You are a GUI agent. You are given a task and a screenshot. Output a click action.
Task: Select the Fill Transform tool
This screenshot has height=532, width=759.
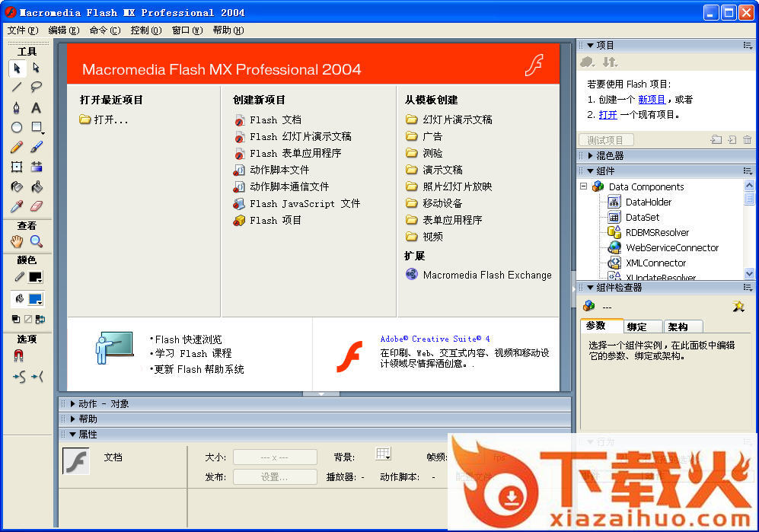[x=37, y=167]
